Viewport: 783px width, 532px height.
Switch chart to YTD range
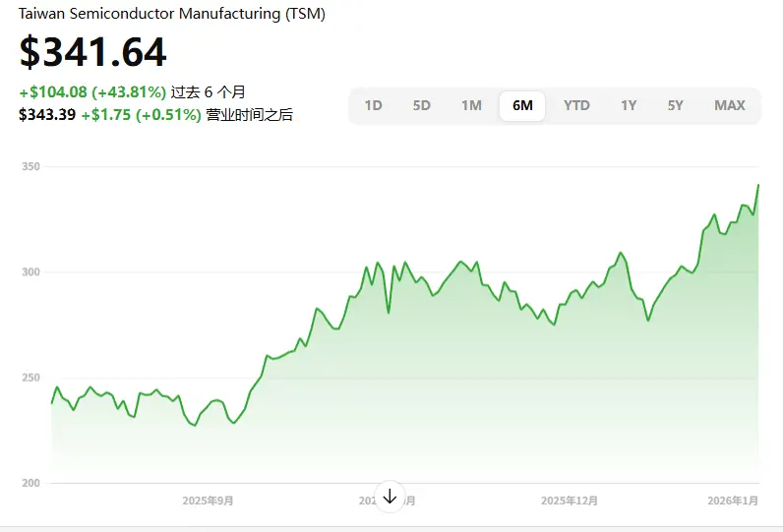click(576, 105)
